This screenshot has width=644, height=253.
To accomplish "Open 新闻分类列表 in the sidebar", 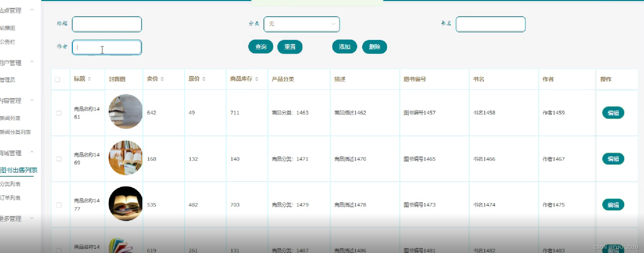I will pos(15,132).
